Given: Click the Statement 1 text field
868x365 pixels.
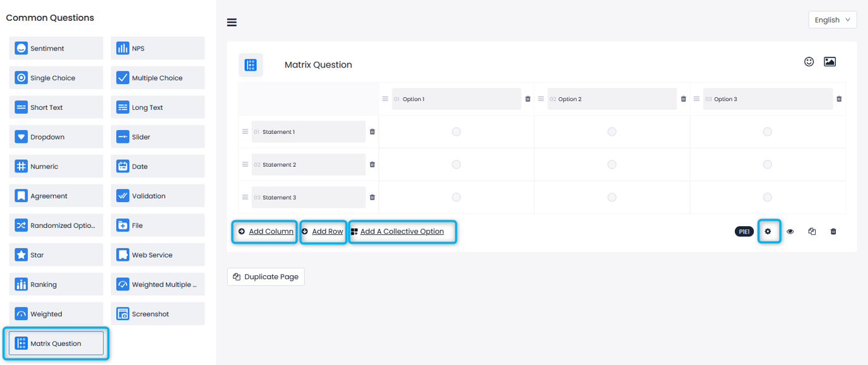Looking at the screenshot, I should 308,132.
